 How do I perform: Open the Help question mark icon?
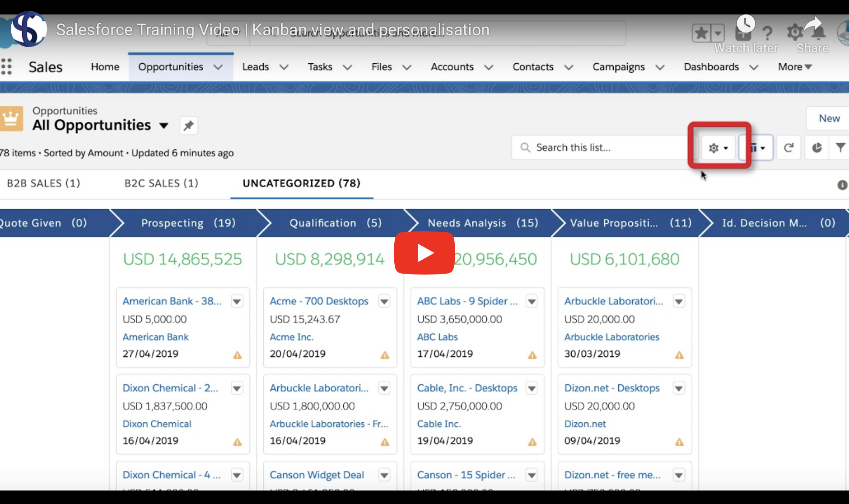point(767,33)
